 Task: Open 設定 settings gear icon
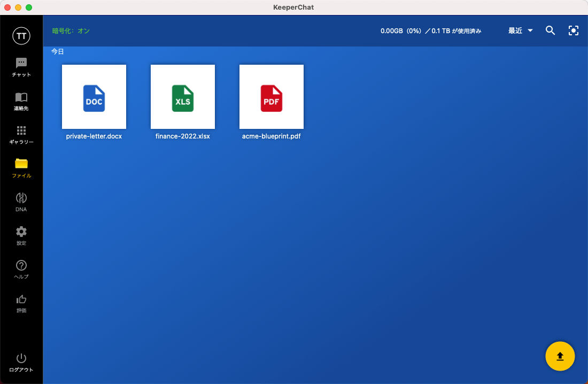pos(21,232)
